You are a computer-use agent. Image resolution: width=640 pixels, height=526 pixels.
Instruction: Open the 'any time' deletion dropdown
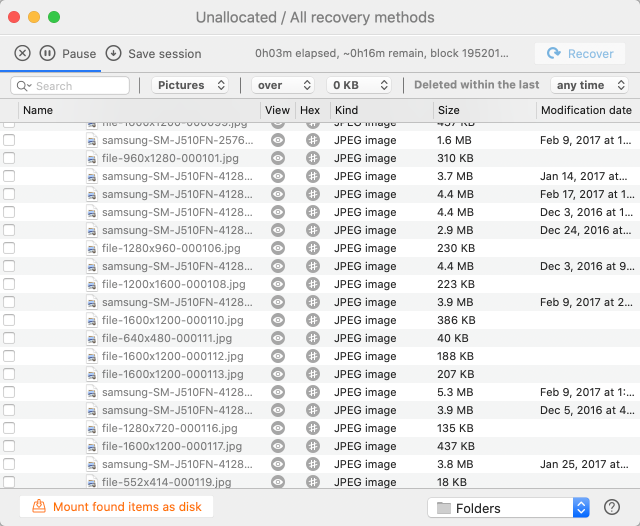click(x=589, y=85)
